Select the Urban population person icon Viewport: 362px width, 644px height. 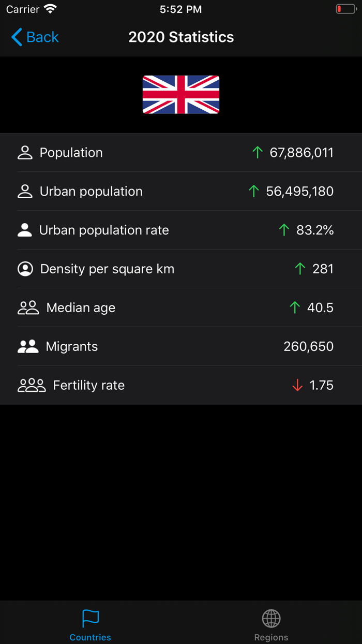click(x=25, y=191)
